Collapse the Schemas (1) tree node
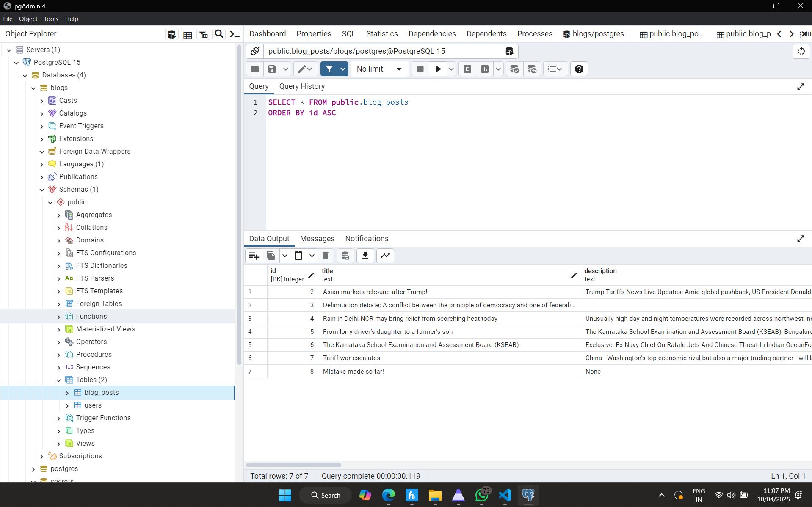Viewport: 812px width, 507px height. point(41,190)
